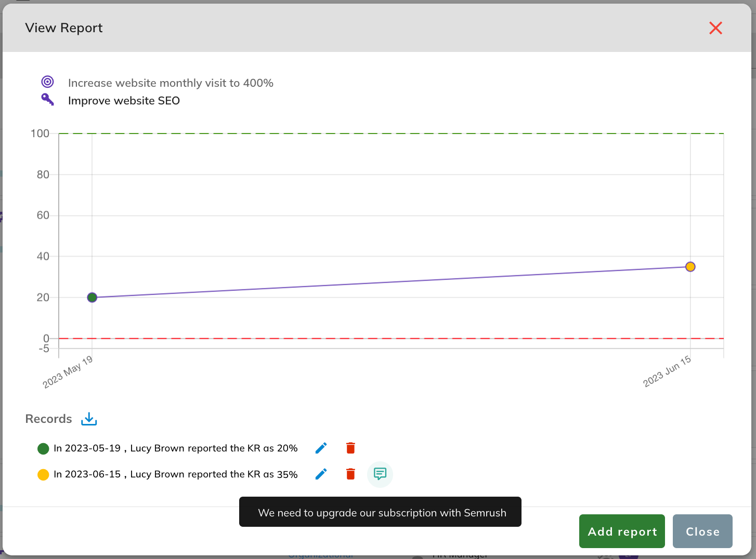This screenshot has width=756, height=559.
Task: Click the 'reported the KR as 20%' record text
Action: click(242, 448)
